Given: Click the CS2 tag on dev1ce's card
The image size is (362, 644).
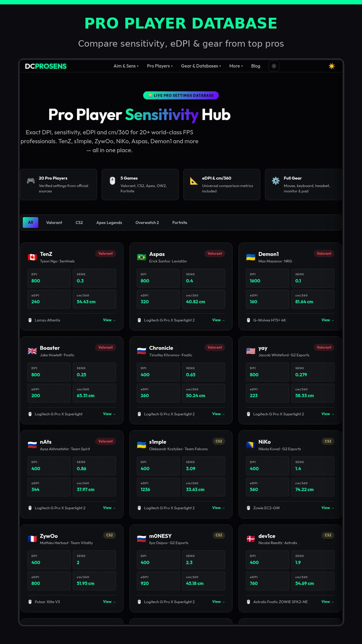Looking at the screenshot, I should pyautogui.click(x=328, y=535).
